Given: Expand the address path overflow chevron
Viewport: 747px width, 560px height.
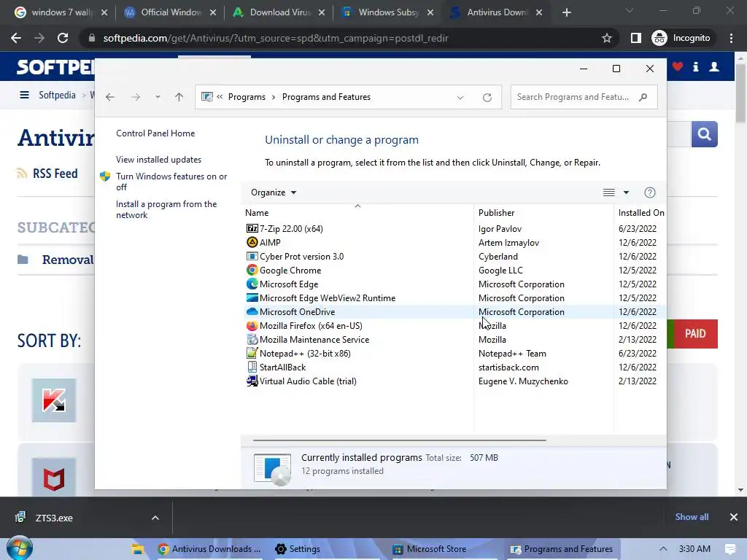Looking at the screenshot, I should pyautogui.click(x=220, y=97).
